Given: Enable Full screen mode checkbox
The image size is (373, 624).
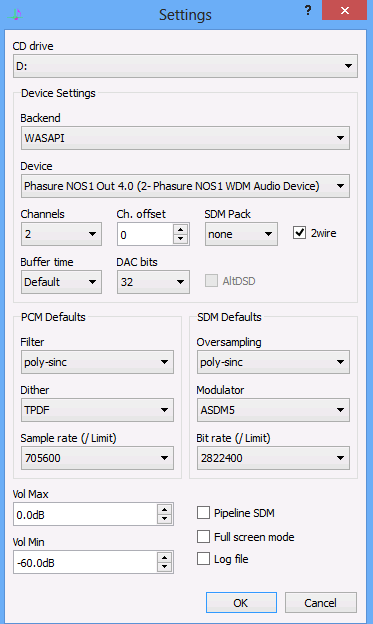Looking at the screenshot, I should click(x=203, y=536).
